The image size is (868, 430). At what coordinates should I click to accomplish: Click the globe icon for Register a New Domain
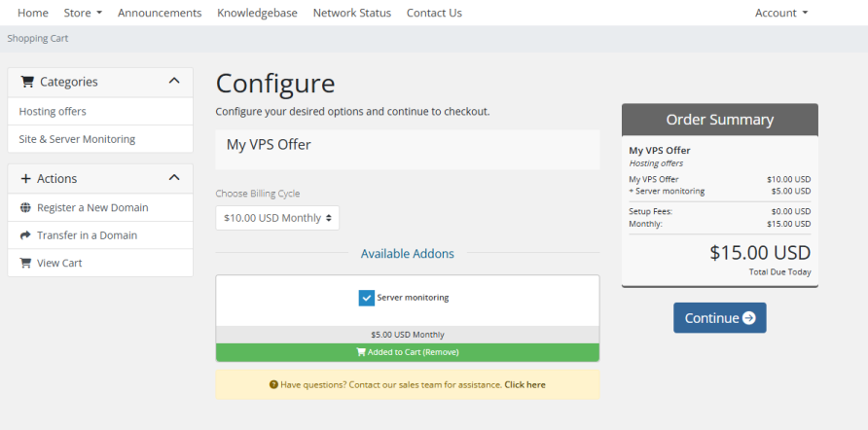click(x=25, y=207)
